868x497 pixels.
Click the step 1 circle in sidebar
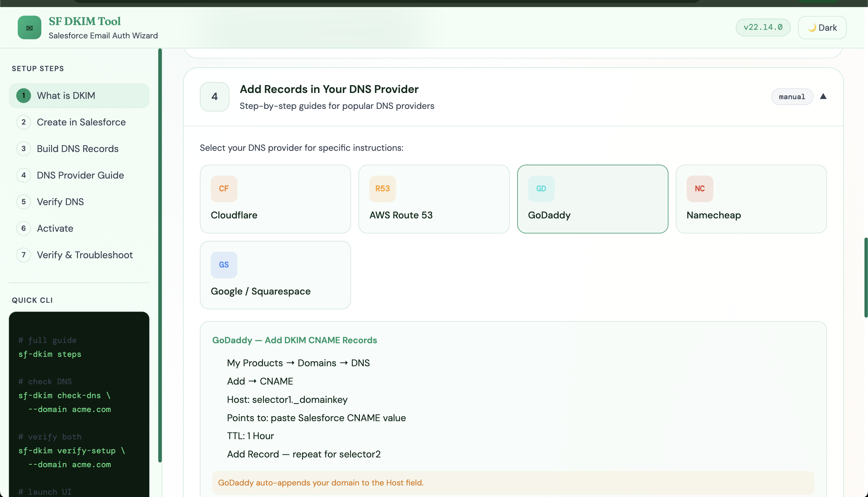pyautogui.click(x=24, y=96)
